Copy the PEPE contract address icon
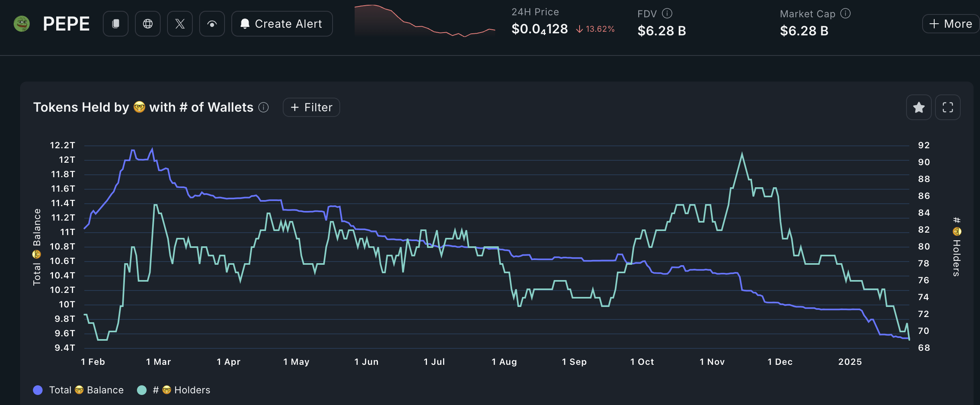980x405 pixels. (x=116, y=24)
